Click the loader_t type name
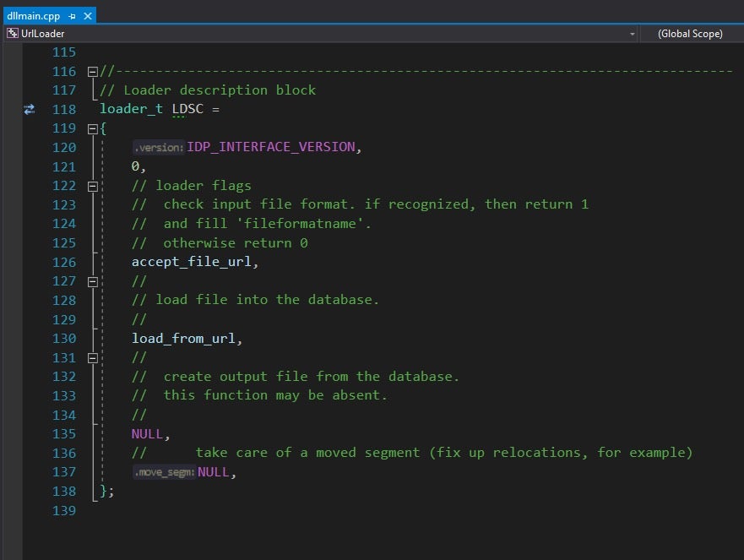744x560 pixels. (131, 109)
